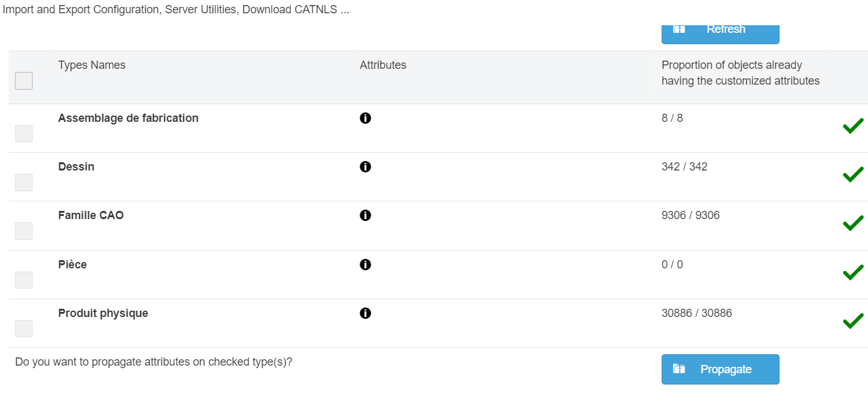Screen dimensions: 868x406
Task: Click the Pièce attributes info icon
Action: [365, 265]
